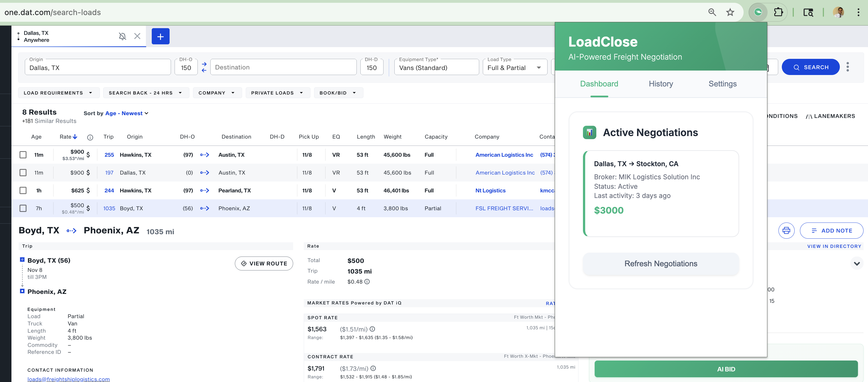
Task: Tick the Boyd to Phoenix load checkbox
Action: [x=23, y=208]
